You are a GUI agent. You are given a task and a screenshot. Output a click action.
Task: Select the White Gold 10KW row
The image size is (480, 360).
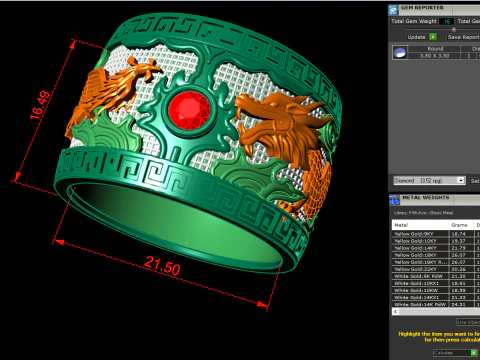[436, 290]
